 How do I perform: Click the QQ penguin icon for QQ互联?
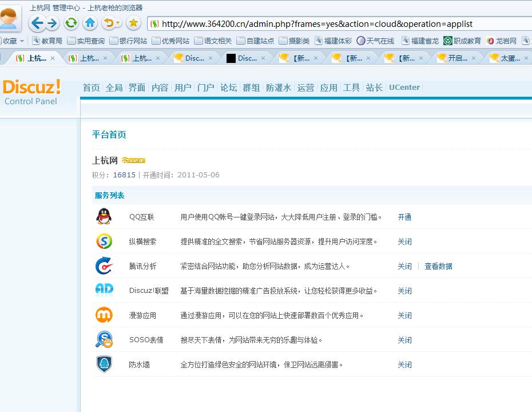(x=104, y=217)
